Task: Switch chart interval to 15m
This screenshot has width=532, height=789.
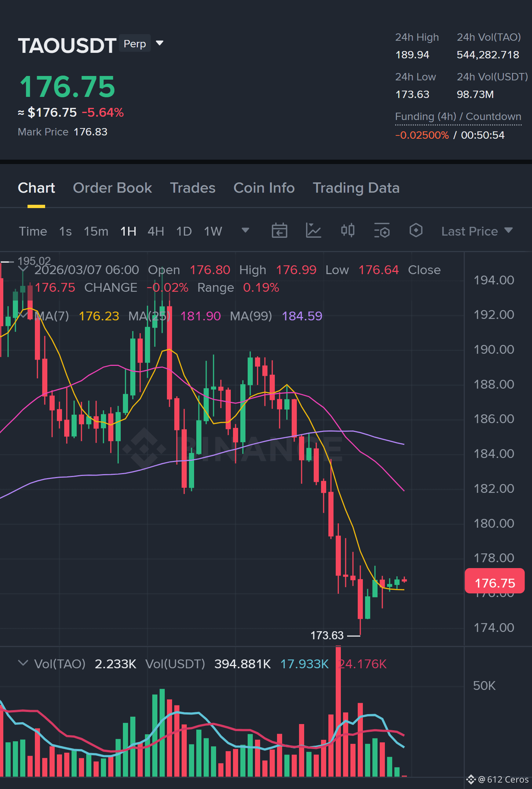Action: pyautogui.click(x=96, y=232)
